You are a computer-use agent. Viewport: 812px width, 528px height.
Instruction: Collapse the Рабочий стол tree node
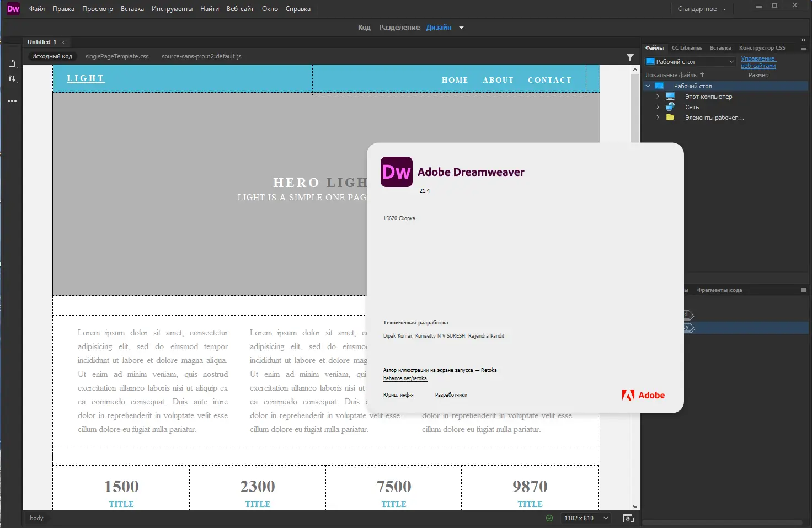click(648, 86)
